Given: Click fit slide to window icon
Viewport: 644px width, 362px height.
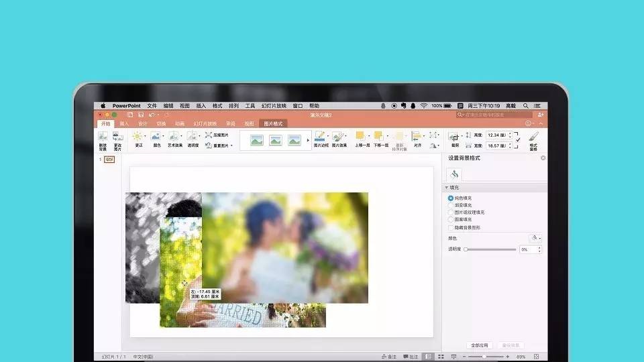Looking at the screenshot, I should click(x=536, y=357).
